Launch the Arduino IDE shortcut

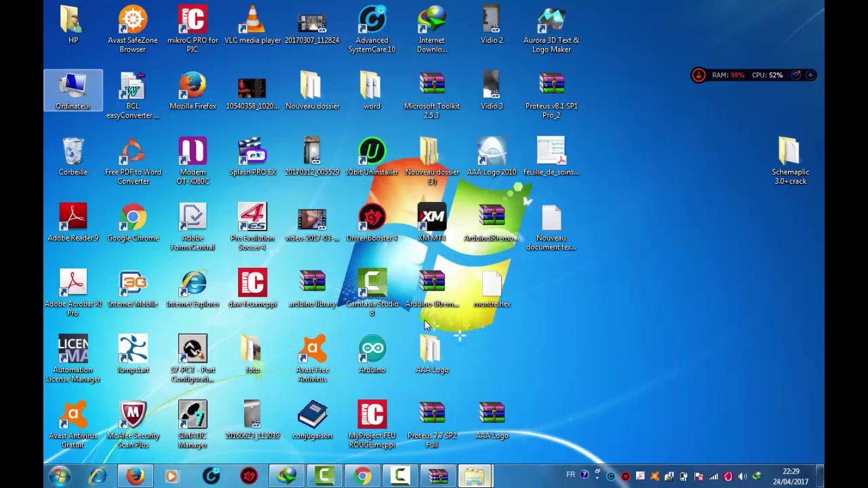pyautogui.click(x=372, y=354)
